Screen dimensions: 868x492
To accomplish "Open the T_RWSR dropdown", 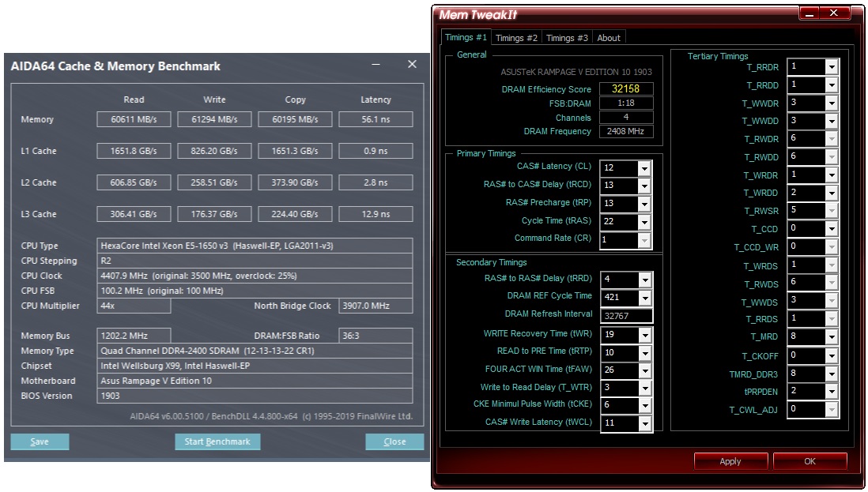I will coord(832,211).
